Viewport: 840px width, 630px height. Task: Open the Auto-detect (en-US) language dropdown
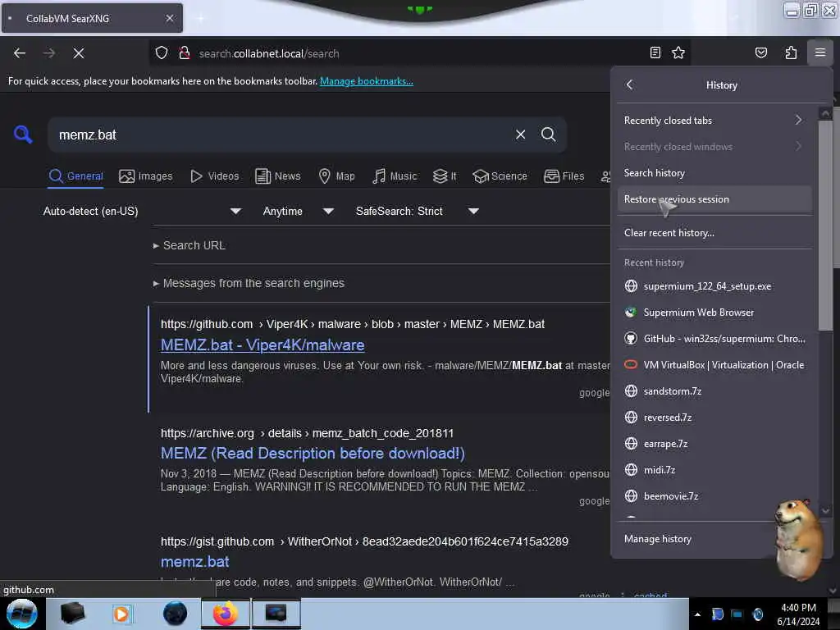coord(142,211)
